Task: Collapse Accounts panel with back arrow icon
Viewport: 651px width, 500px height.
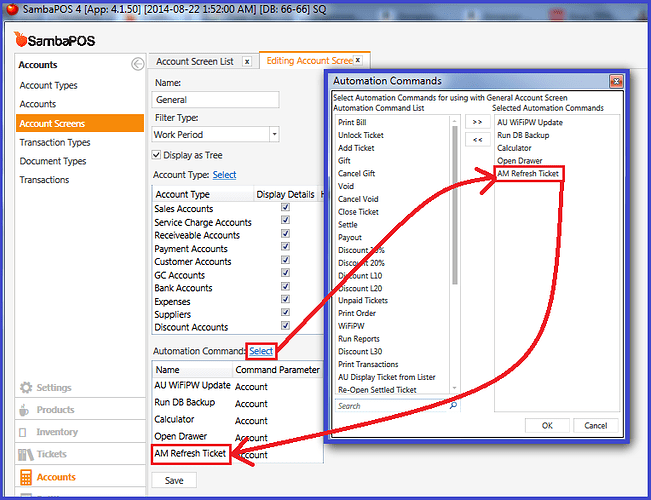Action: pyautogui.click(x=137, y=64)
